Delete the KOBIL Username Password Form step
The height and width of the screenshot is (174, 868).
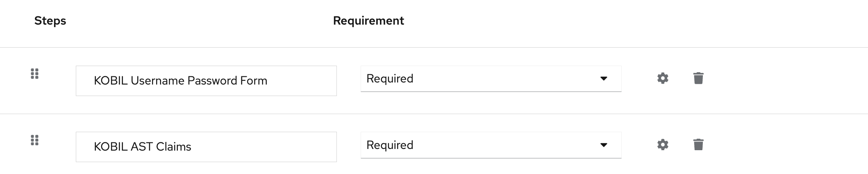coord(698,78)
